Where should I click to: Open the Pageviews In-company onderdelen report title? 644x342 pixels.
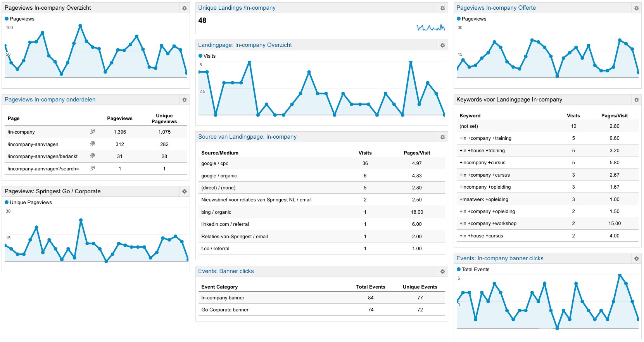tap(50, 100)
